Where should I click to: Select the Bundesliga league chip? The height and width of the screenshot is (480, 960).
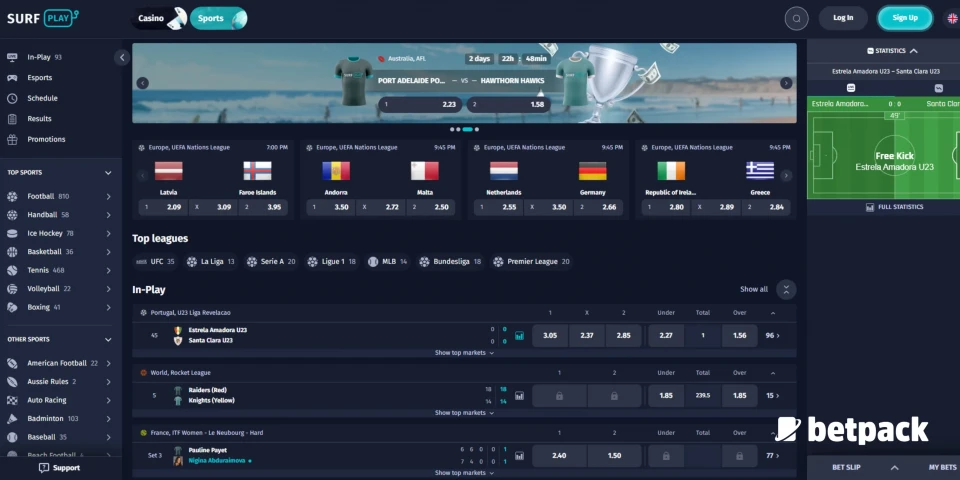451,261
